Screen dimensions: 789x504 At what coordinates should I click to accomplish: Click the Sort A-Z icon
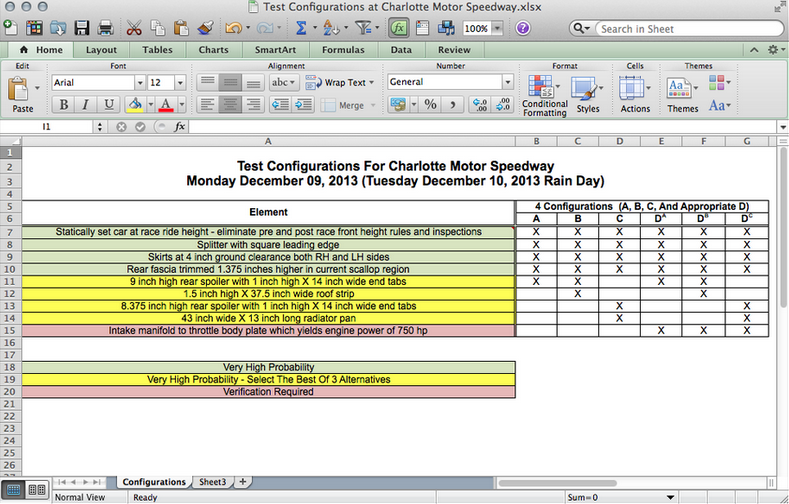click(331, 28)
